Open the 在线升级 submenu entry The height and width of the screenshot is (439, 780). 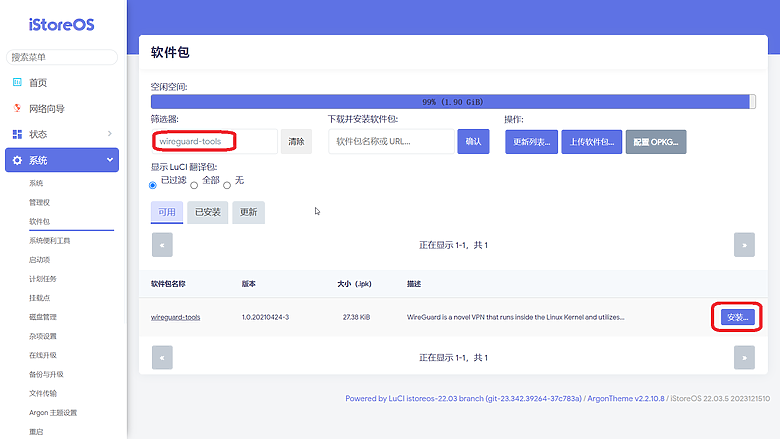(x=43, y=355)
